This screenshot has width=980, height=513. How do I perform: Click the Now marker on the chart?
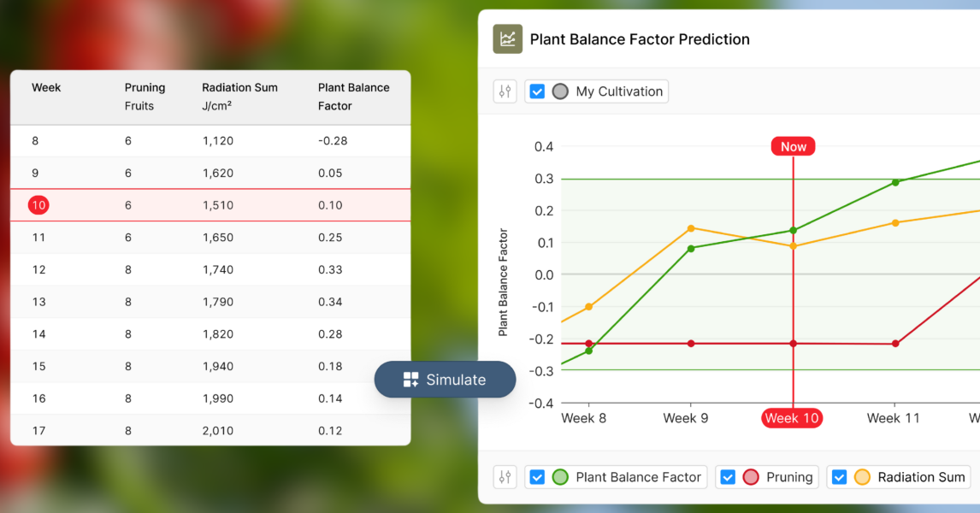pos(793,146)
